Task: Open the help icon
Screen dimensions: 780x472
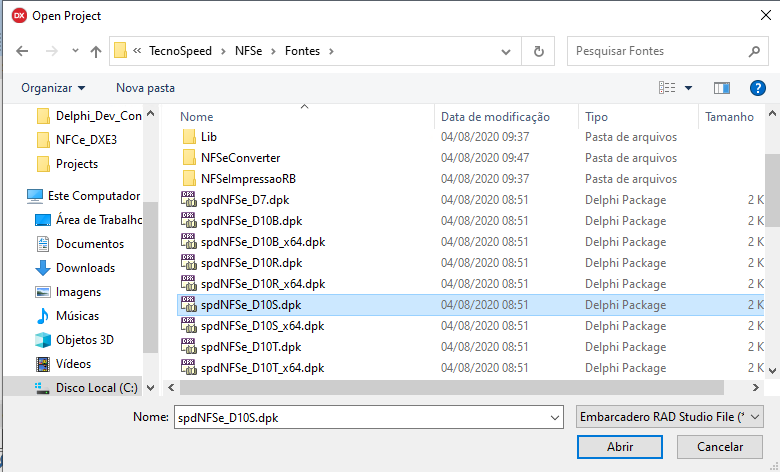Action: (758, 88)
